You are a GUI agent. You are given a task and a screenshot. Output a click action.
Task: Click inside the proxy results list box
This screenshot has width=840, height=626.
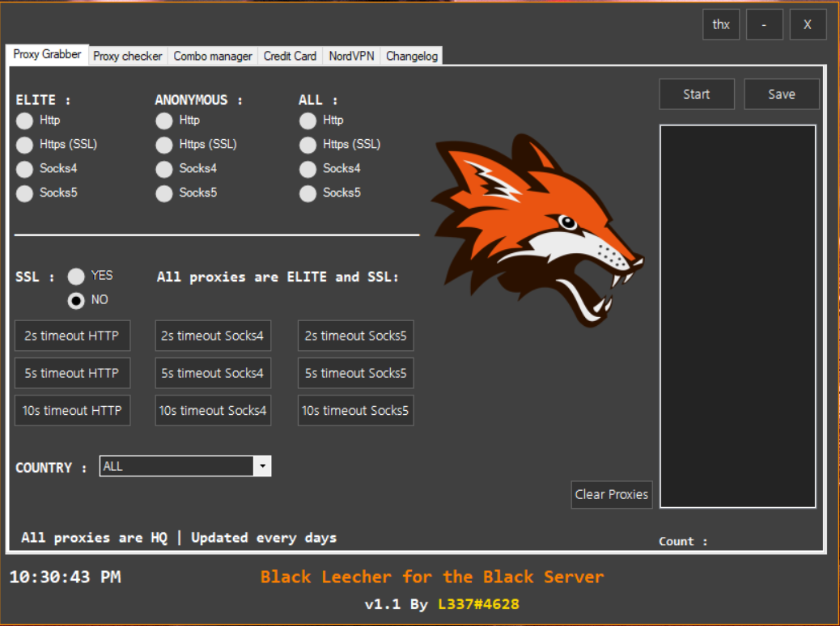tap(737, 315)
